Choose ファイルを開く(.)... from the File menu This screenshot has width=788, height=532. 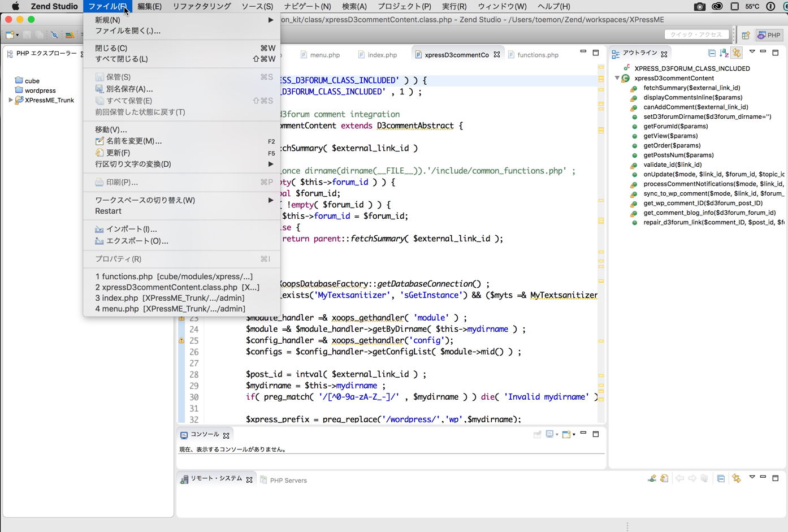click(x=182, y=31)
